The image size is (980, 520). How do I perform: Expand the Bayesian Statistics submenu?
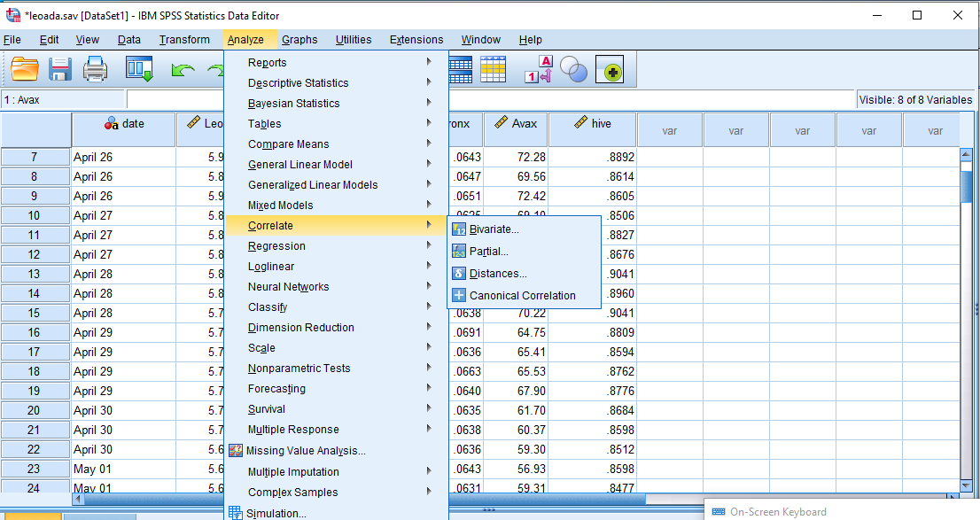336,103
